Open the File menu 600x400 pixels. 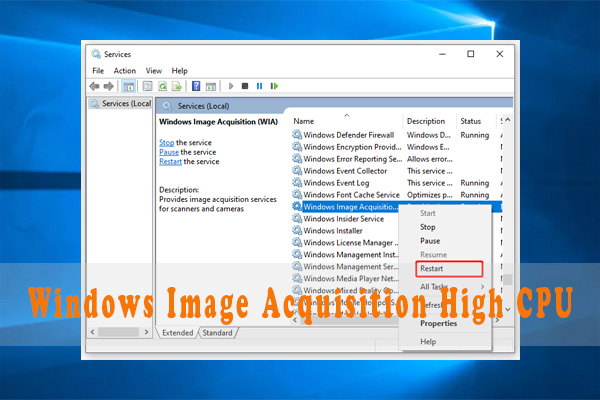tap(98, 71)
